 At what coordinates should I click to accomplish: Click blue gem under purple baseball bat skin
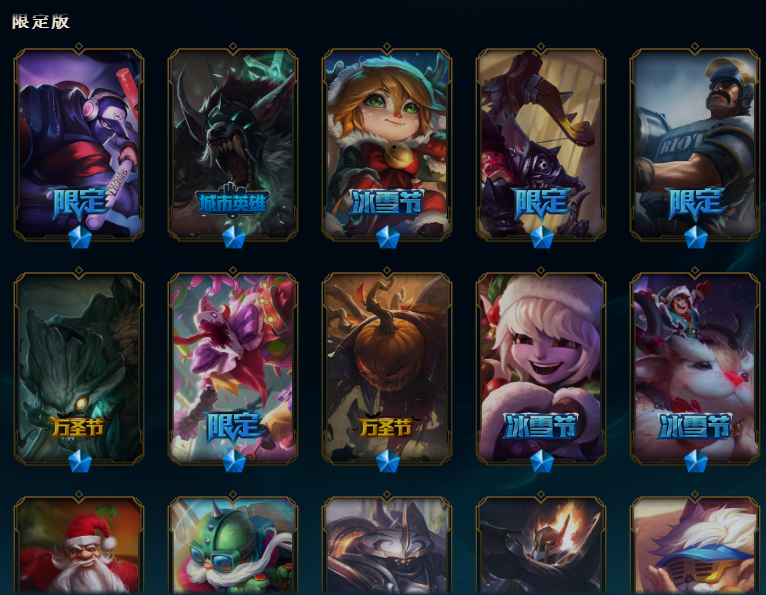[79, 237]
